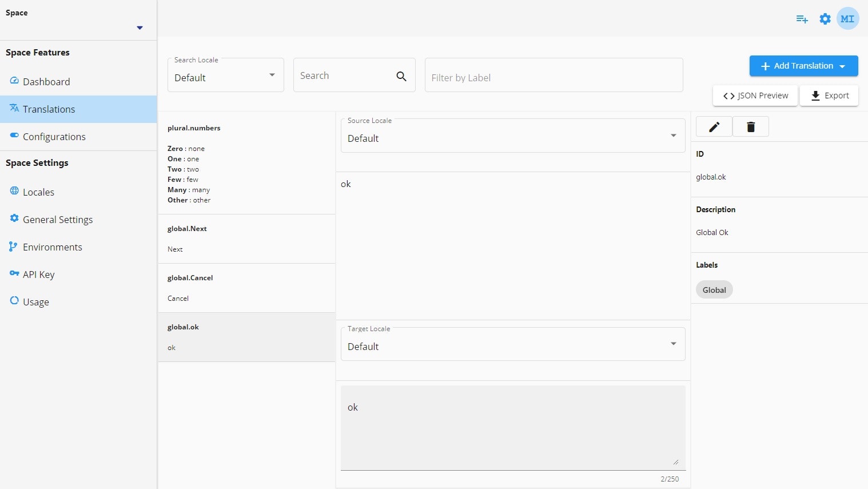This screenshot has width=868, height=489.
Task: Open the API Key page
Action: point(78,275)
